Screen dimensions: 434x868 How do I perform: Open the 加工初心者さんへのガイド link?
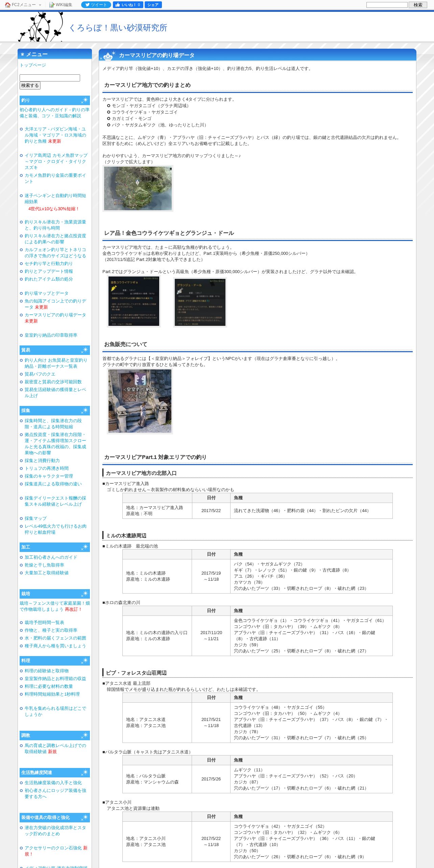click(51, 557)
